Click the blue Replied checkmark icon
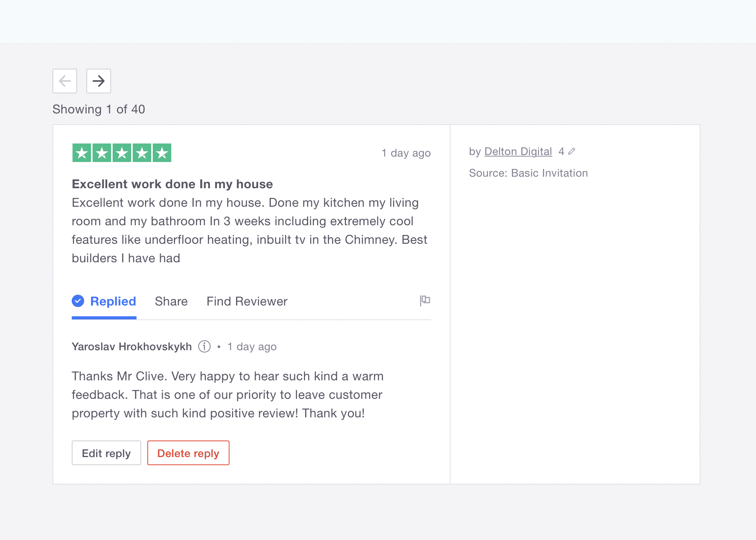Viewport: 756px width, 540px height. click(x=78, y=301)
